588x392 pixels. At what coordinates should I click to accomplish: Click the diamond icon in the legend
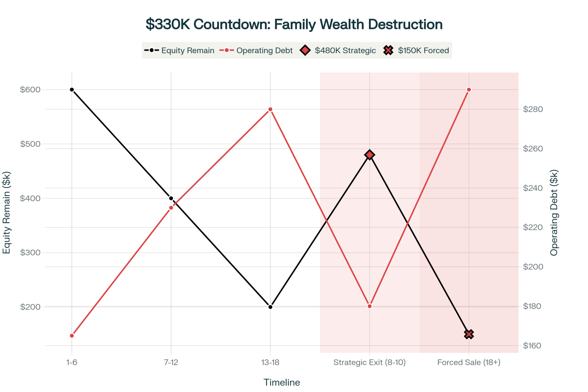[x=305, y=50]
